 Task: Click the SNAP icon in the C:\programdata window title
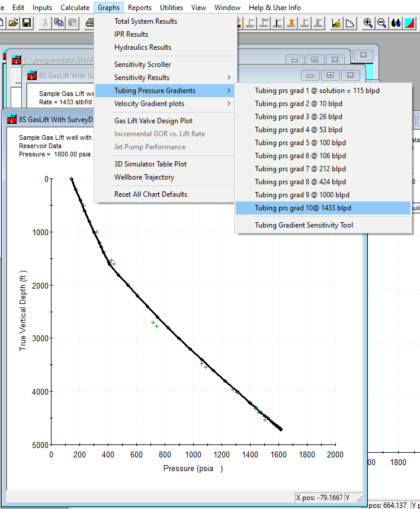tap(17, 60)
